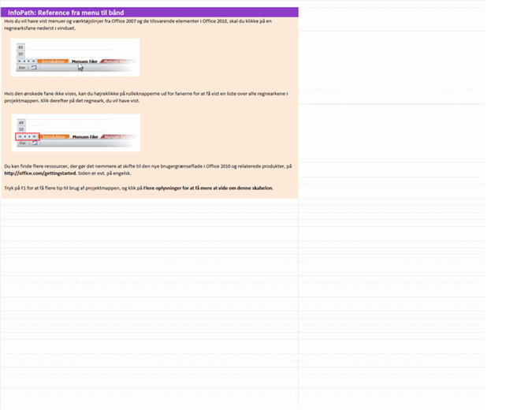Image resolution: width=532 pixels, height=410 pixels.
Task: Click the previous-sheet scroll arrow in the upper illustration
Action: (x=25, y=61)
